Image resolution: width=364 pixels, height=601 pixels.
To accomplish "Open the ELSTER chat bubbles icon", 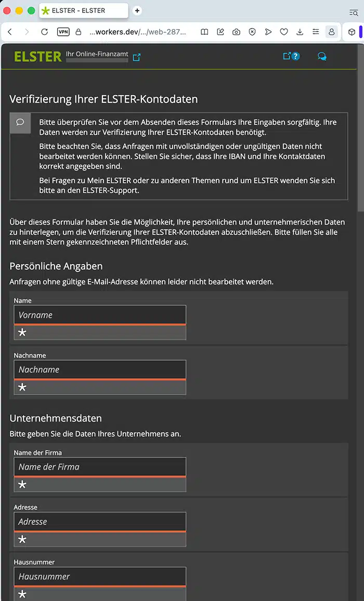I will (x=322, y=57).
